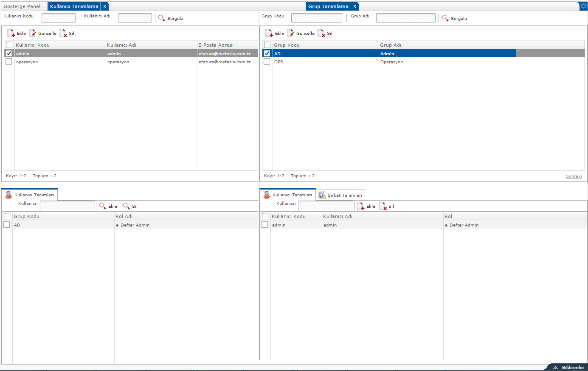
Task: Open Kullanıcı Tanımları tab in lower-left panel
Action: pos(29,195)
